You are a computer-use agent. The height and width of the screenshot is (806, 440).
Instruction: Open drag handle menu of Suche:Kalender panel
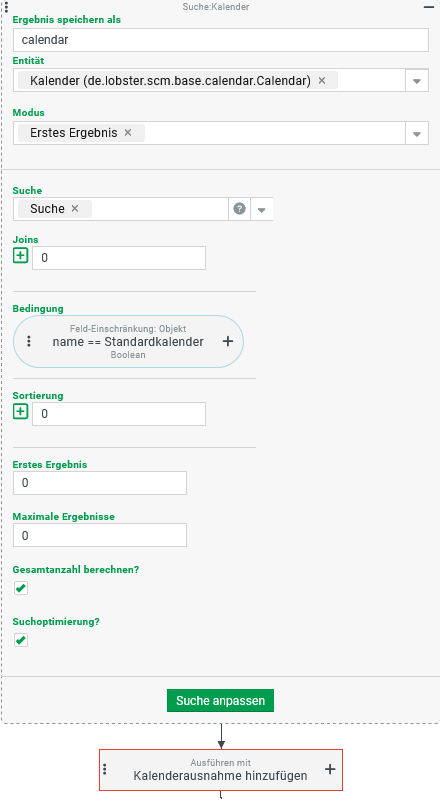coord(6,7)
